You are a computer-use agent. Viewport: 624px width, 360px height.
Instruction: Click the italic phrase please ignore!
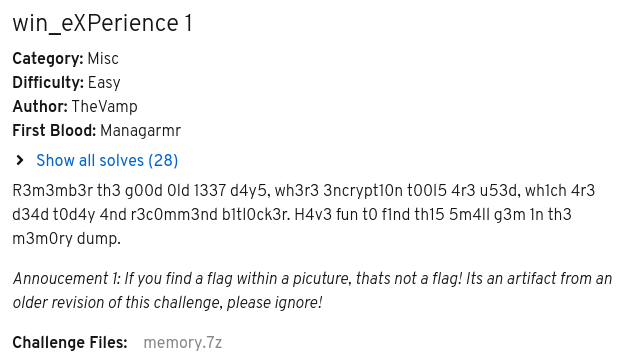274,303
